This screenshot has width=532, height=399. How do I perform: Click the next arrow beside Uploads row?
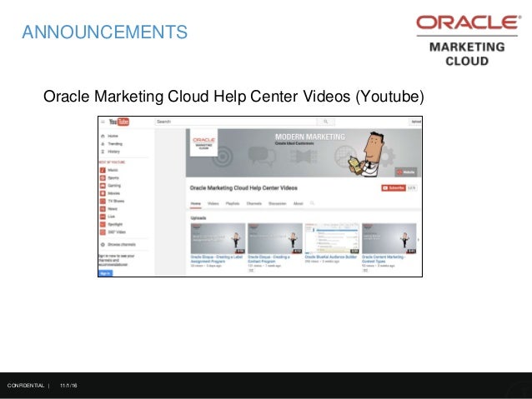[x=419, y=240]
